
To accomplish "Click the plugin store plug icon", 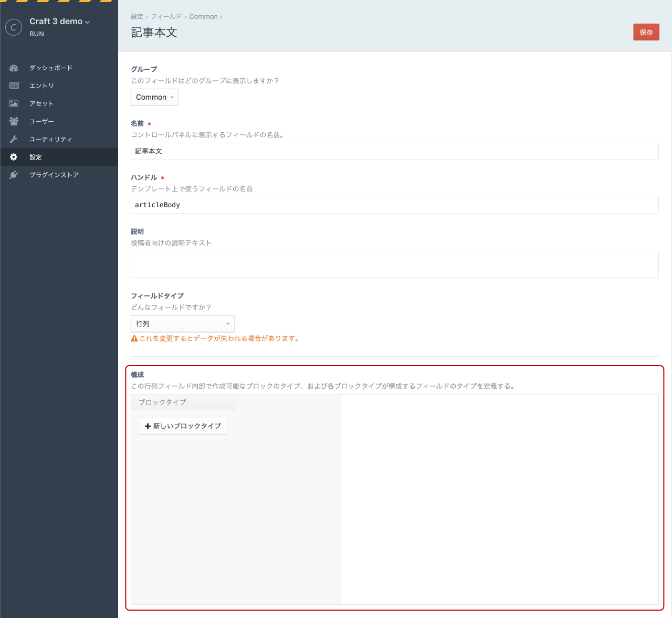I will coord(14,175).
